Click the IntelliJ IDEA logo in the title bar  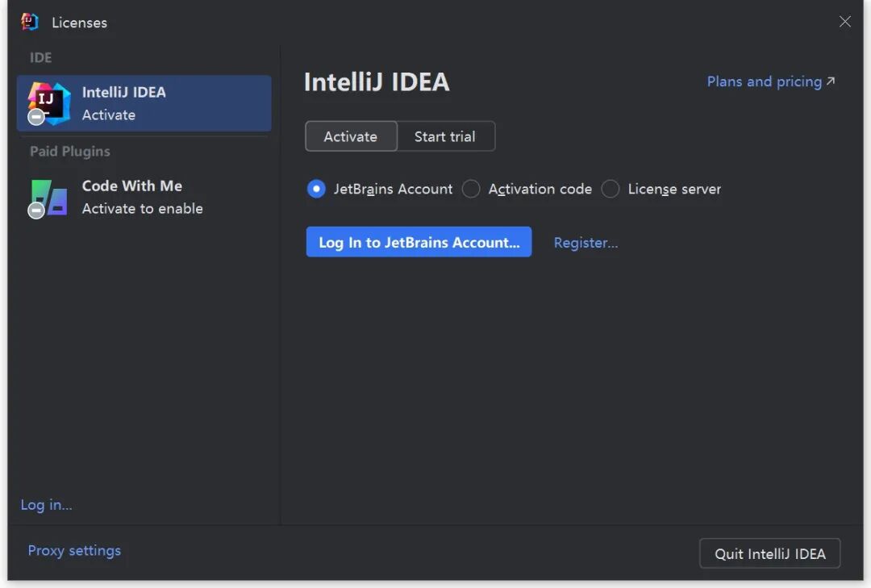[30, 22]
